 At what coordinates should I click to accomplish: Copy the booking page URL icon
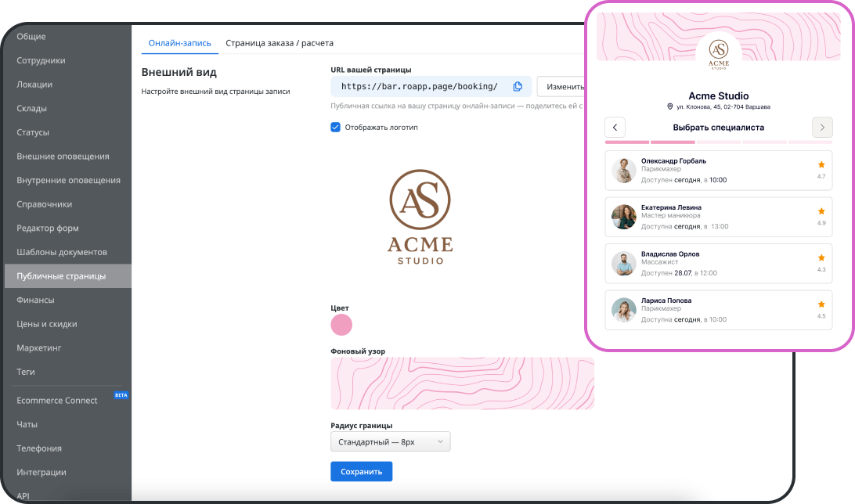(518, 86)
